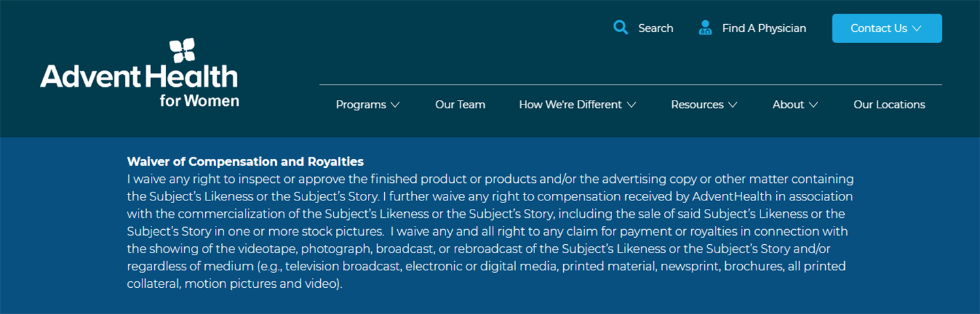
Task: Open the How We're Different menu
Action: pyautogui.click(x=570, y=104)
